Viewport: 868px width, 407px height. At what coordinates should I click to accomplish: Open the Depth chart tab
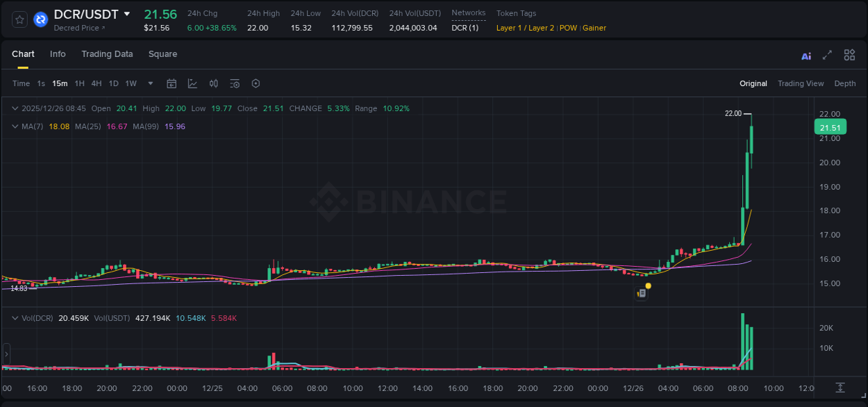[x=844, y=83]
